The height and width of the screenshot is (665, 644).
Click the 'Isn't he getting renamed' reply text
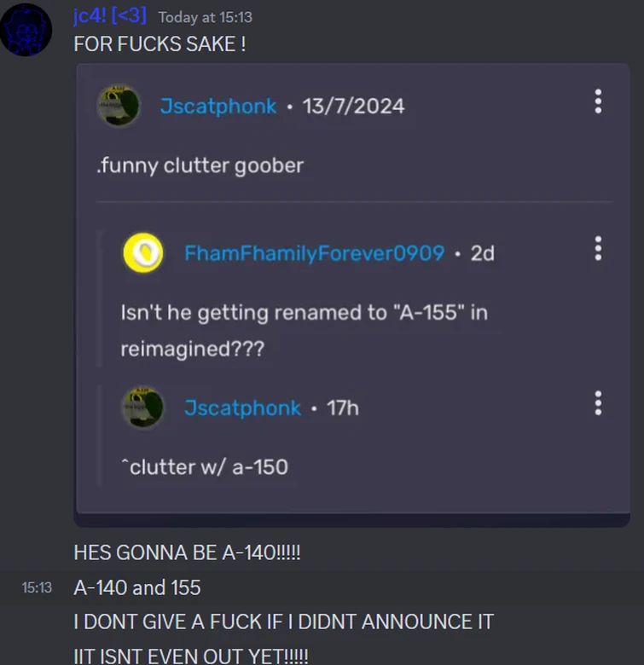(305, 331)
